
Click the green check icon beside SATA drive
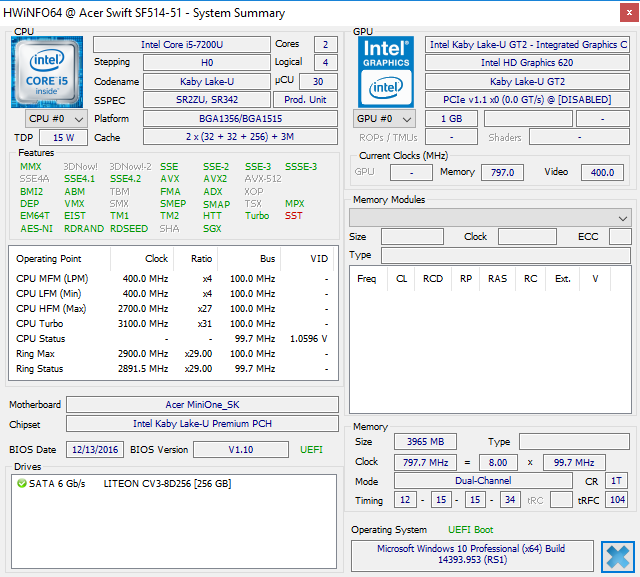[x=22, y=483]
